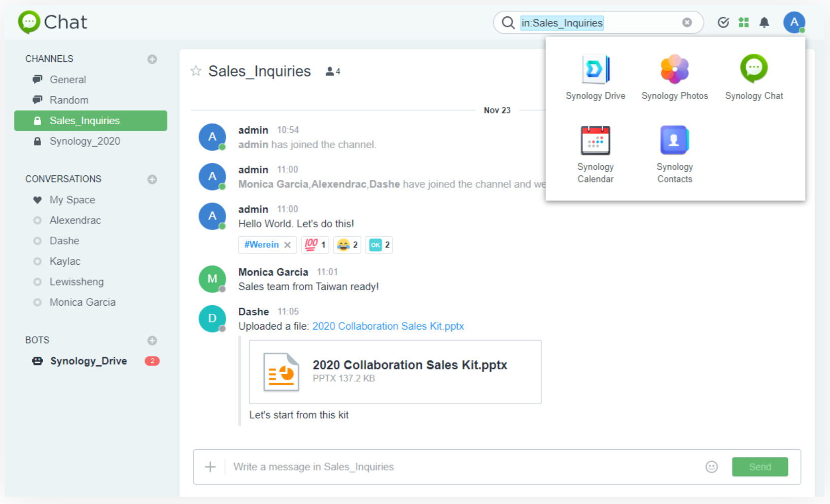This screenshot has width=830, height=504.
Task: Click the BOTS section header
Action: click(37, 340)
